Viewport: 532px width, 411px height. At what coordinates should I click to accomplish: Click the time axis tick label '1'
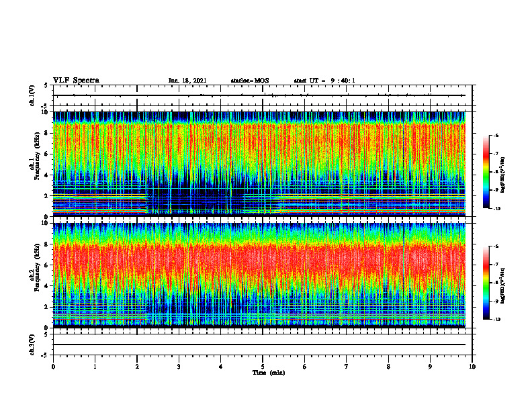point(95,367)
